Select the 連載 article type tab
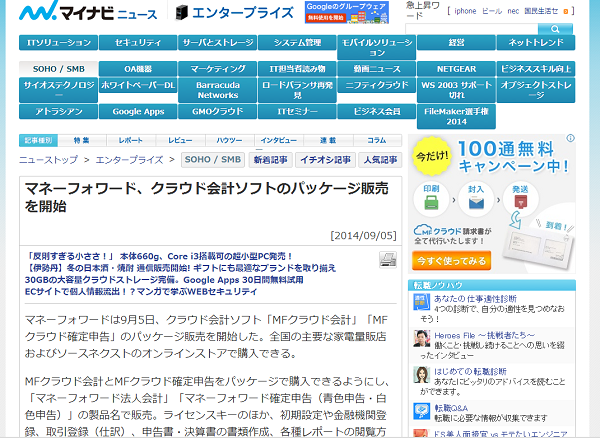Screen dimensions: 600x438 pyautogui.click(x=328, y=140)
